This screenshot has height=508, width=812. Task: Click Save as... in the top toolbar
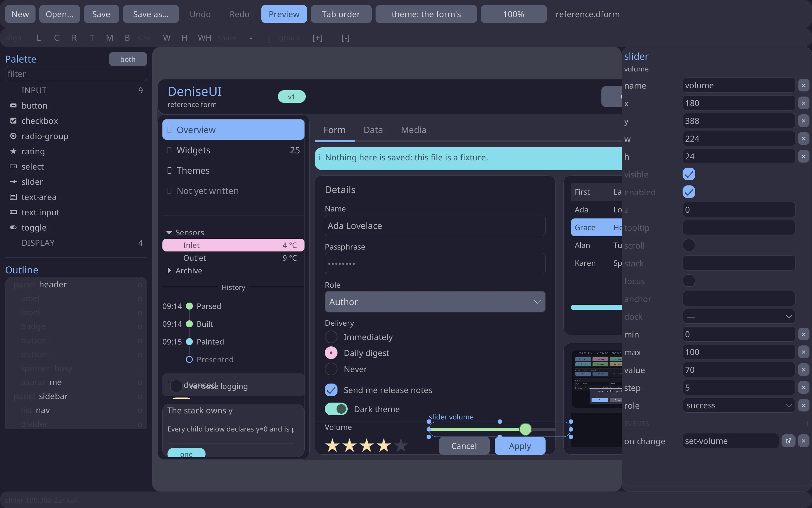coord(151,14)
